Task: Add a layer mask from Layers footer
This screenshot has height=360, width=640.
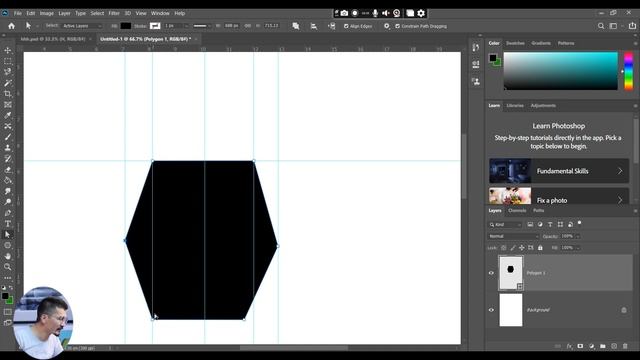Action: (580, 346)
